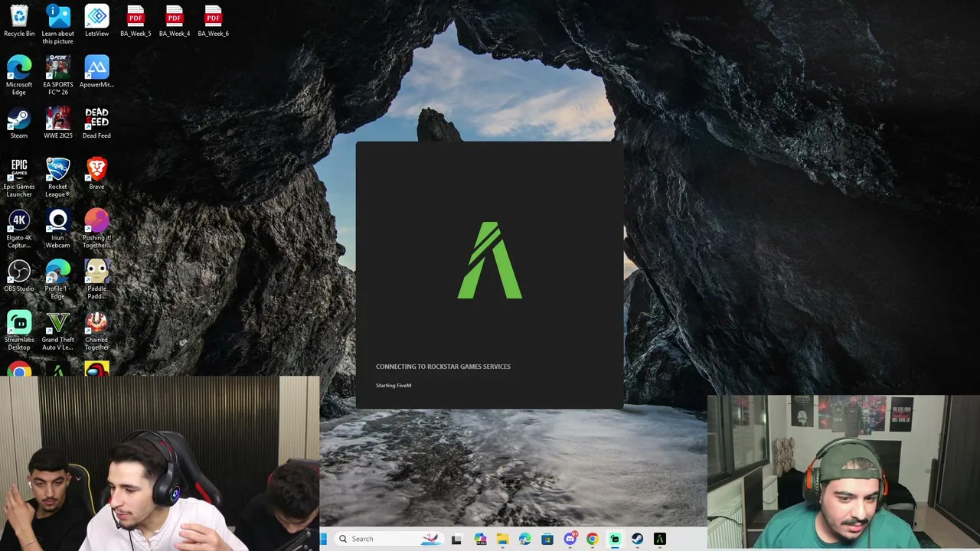The height and width of the screenshot is (551, 980).
Task: Open Copilot from the taskbar
Action: pos(480,539)
